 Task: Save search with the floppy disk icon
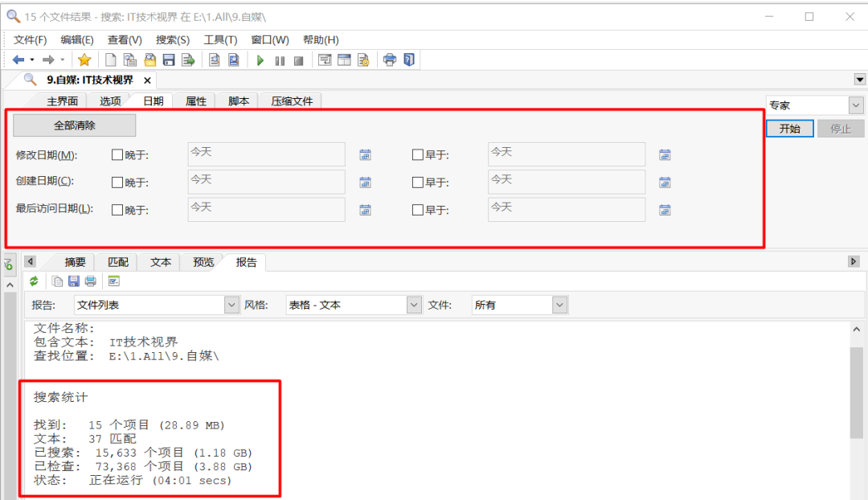[x=169, y=59]
